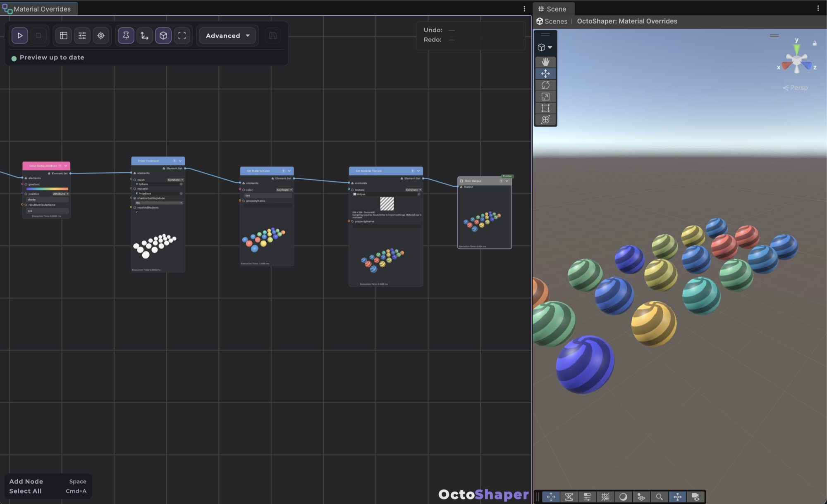Open shadowCastingMode On dropdown

click(x=159, y=203)
